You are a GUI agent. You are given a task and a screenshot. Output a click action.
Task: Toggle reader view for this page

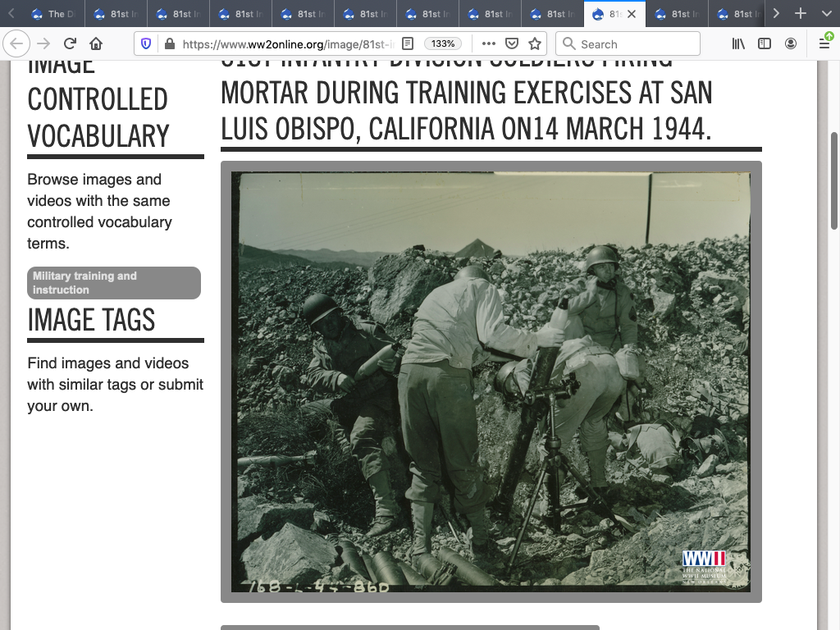[x=408, y=43]
